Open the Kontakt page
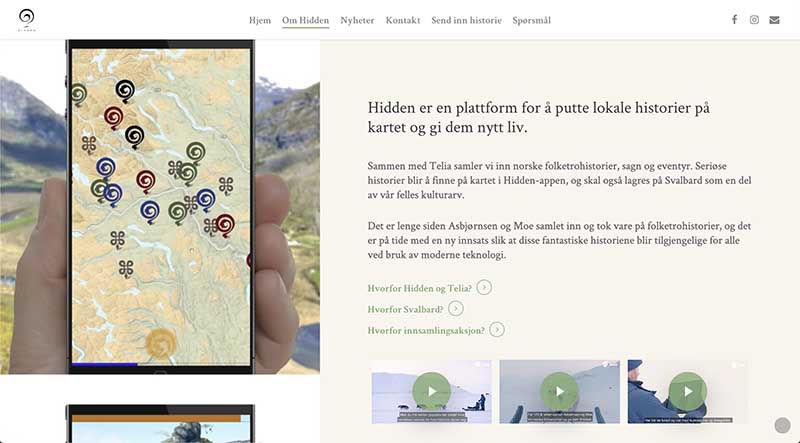Image resolution: width=800 pixels, height=443 pixels. (x=403, y=20)
